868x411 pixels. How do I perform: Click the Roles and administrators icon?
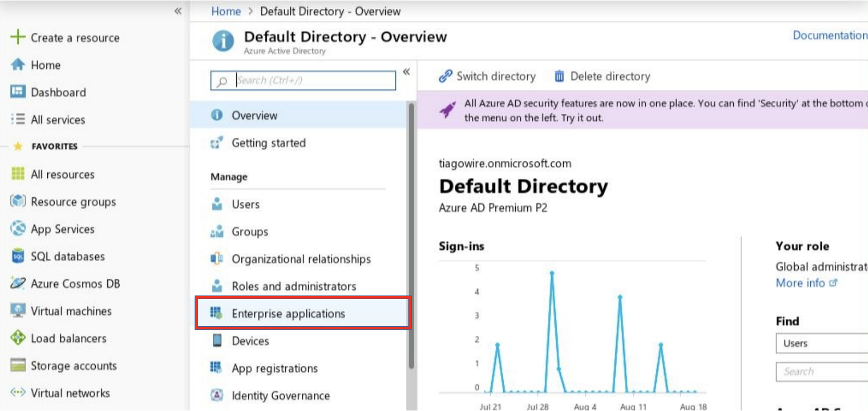217,286
